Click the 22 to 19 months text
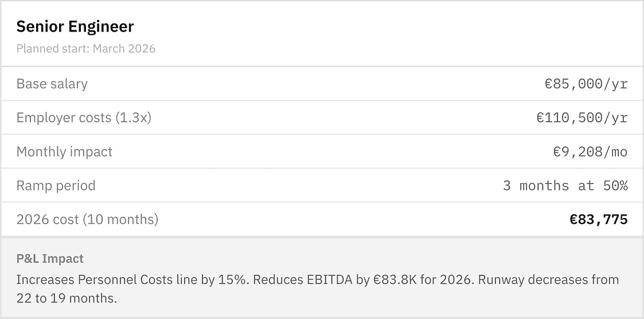This screenshot has height=319, width=644. (x=66, y=298)
